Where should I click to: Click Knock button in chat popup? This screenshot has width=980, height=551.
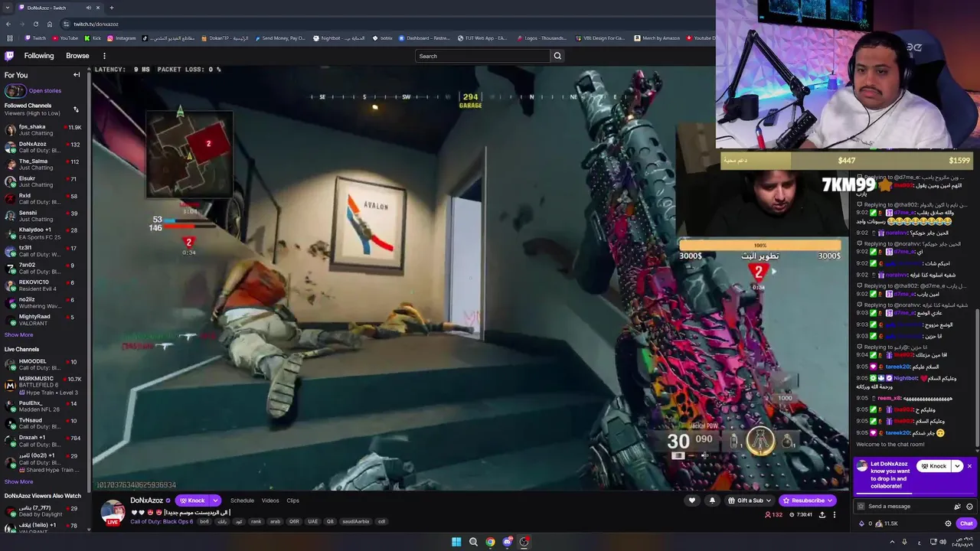pyautogui.click(x=934, y=466)
